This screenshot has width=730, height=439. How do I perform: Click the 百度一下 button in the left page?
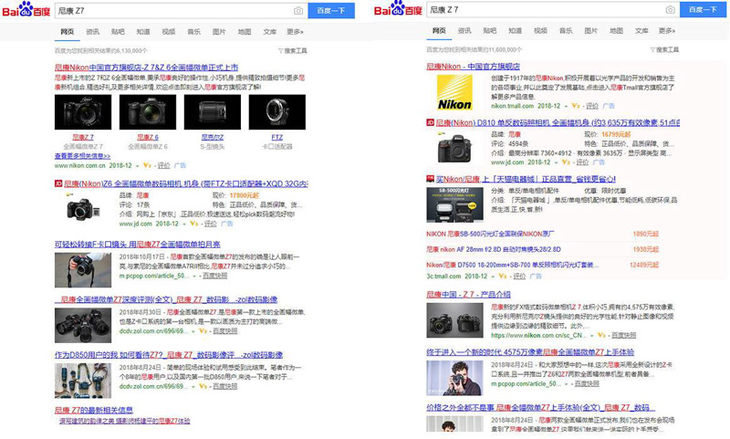pos(331,11)
